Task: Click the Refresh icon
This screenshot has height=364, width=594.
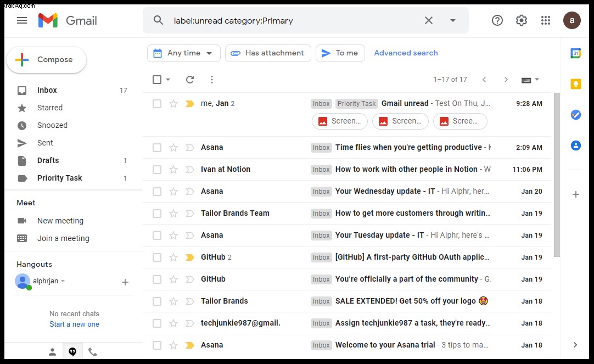Action: coord(190,80)
